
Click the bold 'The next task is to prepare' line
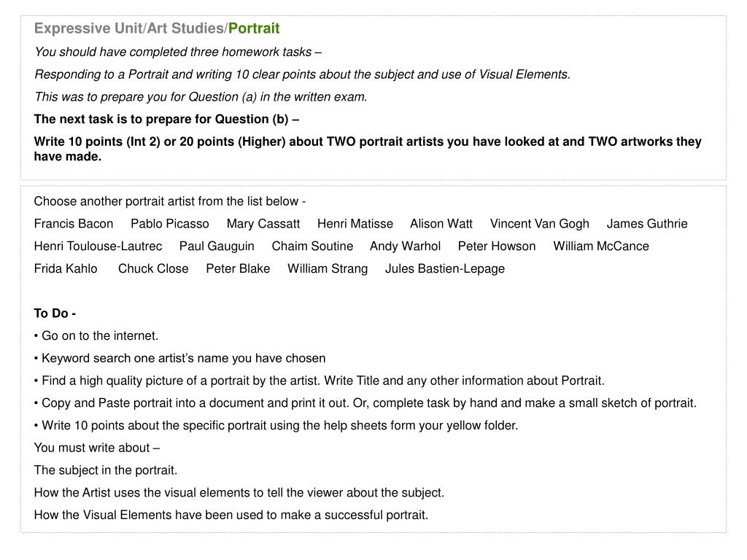(x=166, y=120)
